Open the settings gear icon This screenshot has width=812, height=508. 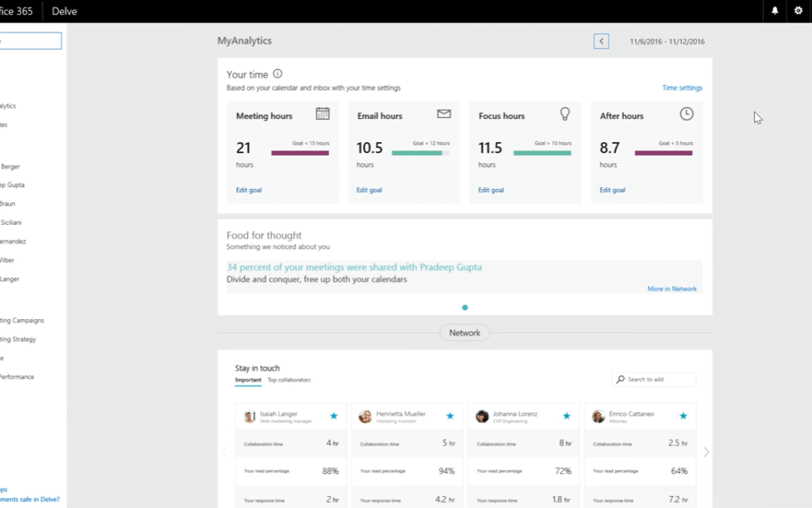click(798, 11)
